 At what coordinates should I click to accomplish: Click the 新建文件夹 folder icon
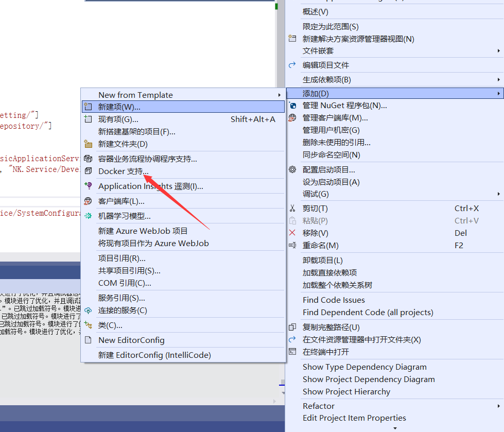[88, 144]
